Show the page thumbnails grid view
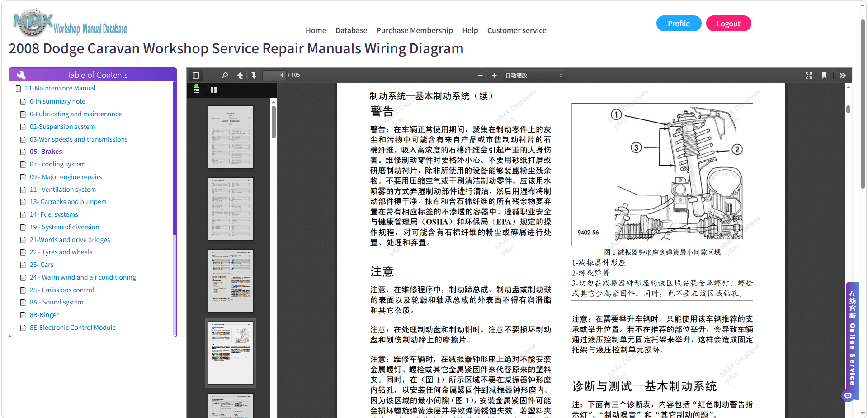 214,90
